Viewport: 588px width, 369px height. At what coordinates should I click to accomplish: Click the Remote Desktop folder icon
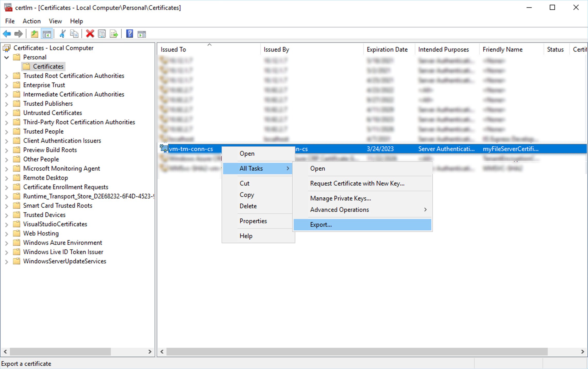16,178
